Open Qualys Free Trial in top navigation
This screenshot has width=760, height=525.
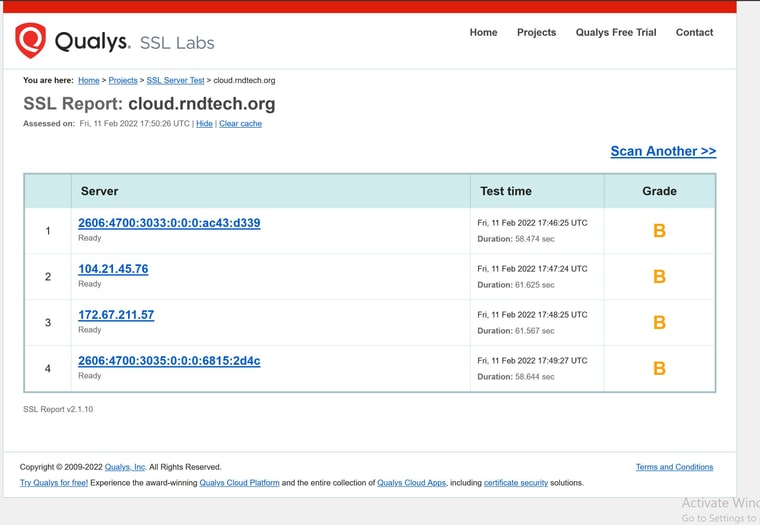(616, 32)
